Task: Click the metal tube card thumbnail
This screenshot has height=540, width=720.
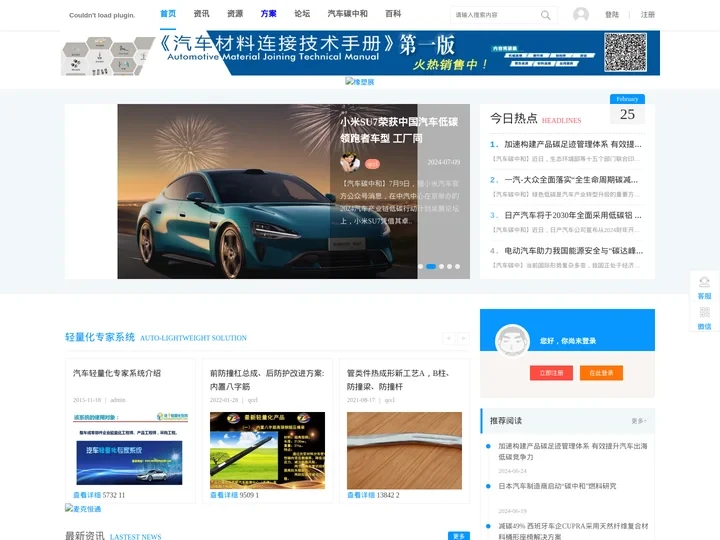Action: [x=405, y=450]
